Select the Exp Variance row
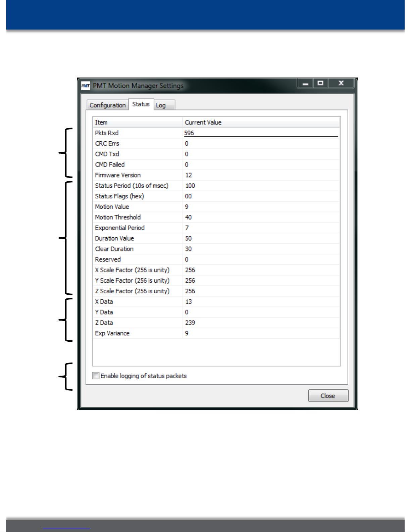The height and width of the screenshot is (532, 411). (216, 333)
